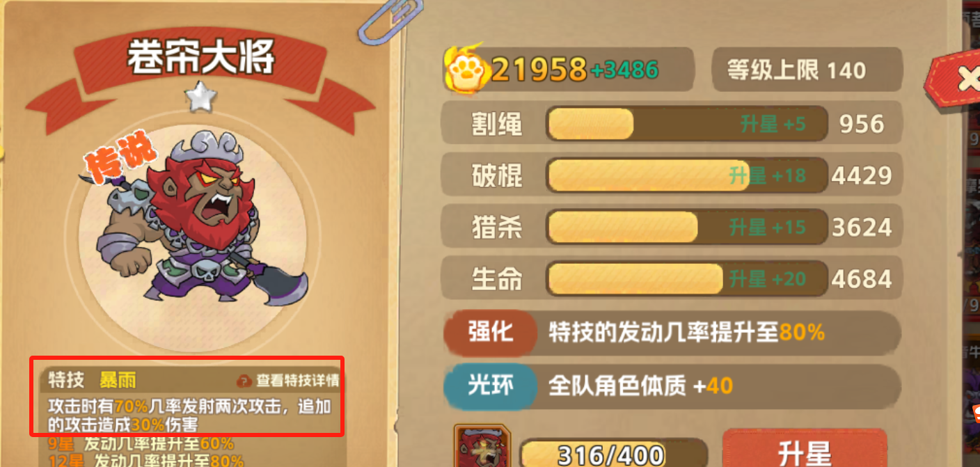Tap the 暴雨 skill name
The height and width of the screenshot is (467, 980).
click(118, 380)
